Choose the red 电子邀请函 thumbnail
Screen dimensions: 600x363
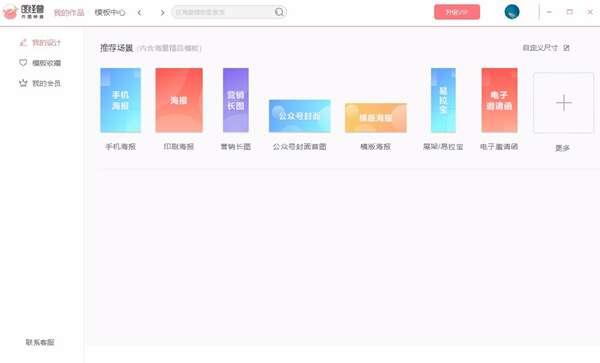pos(499,100)
